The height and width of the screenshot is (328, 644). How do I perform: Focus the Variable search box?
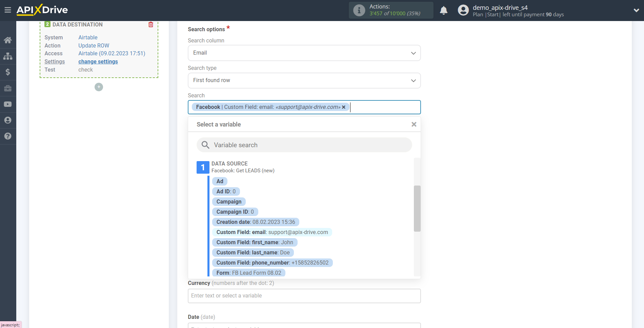(304, 145)
